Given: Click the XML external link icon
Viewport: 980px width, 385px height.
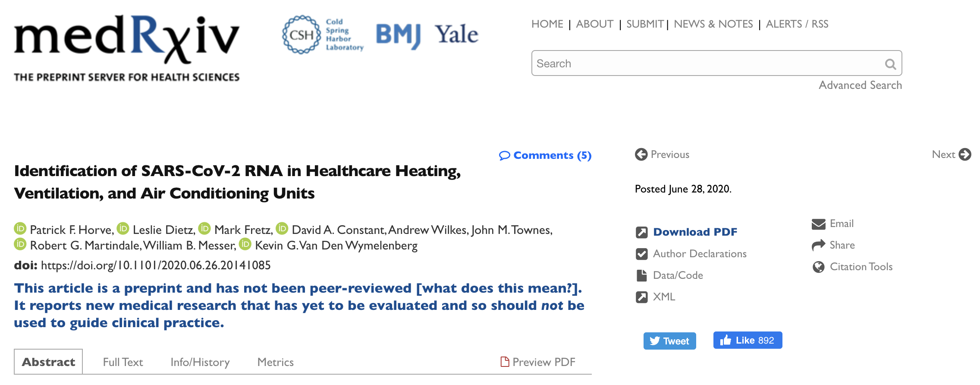Looking at the screenshot, I should click(x=642, y=297).
